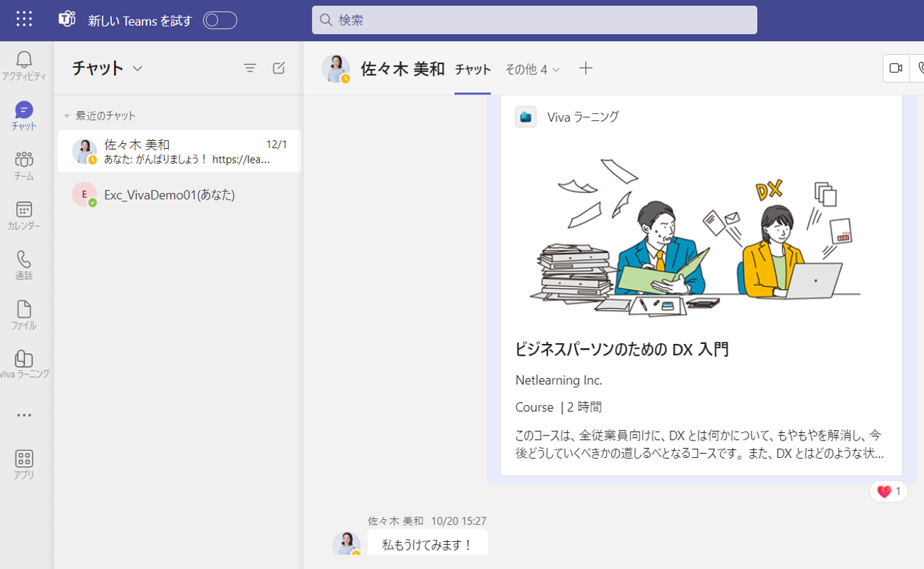924x569 pixels.
Task: Click the 私もうけてみます！ message bubble
Action: 428,543
